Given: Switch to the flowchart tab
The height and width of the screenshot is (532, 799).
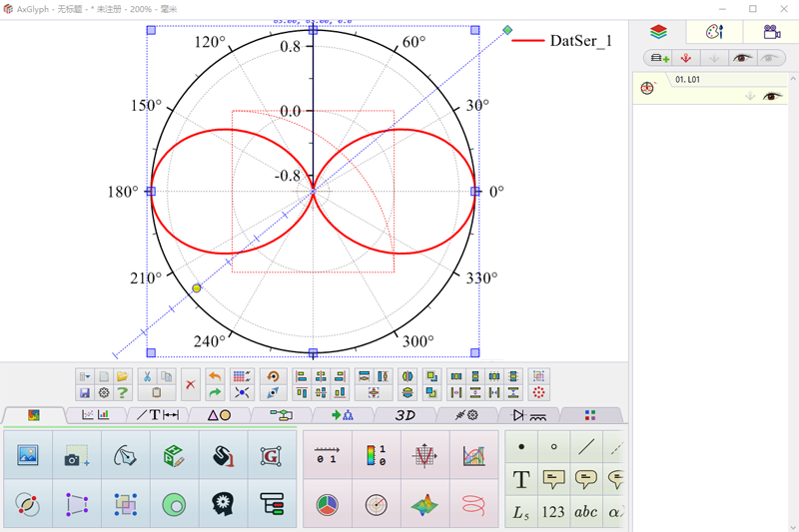Looking at the screenshot, I should click(281, 415).
